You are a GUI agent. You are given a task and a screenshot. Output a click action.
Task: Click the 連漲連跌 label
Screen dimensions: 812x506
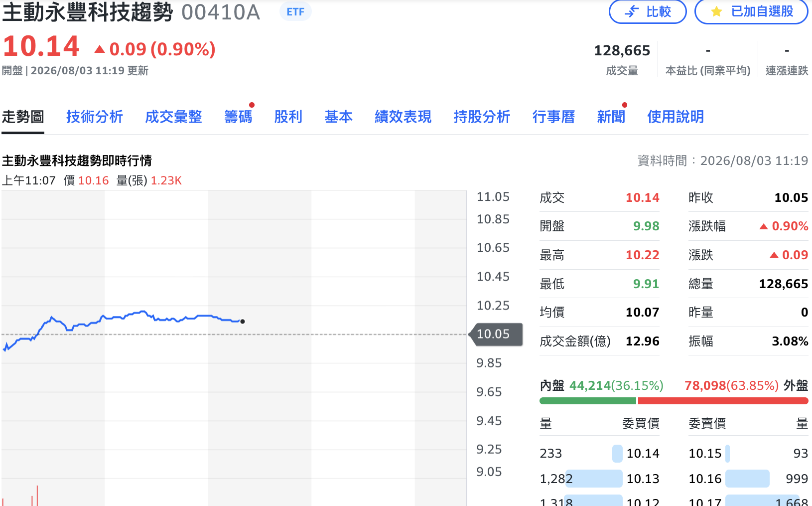coord(787,71)
